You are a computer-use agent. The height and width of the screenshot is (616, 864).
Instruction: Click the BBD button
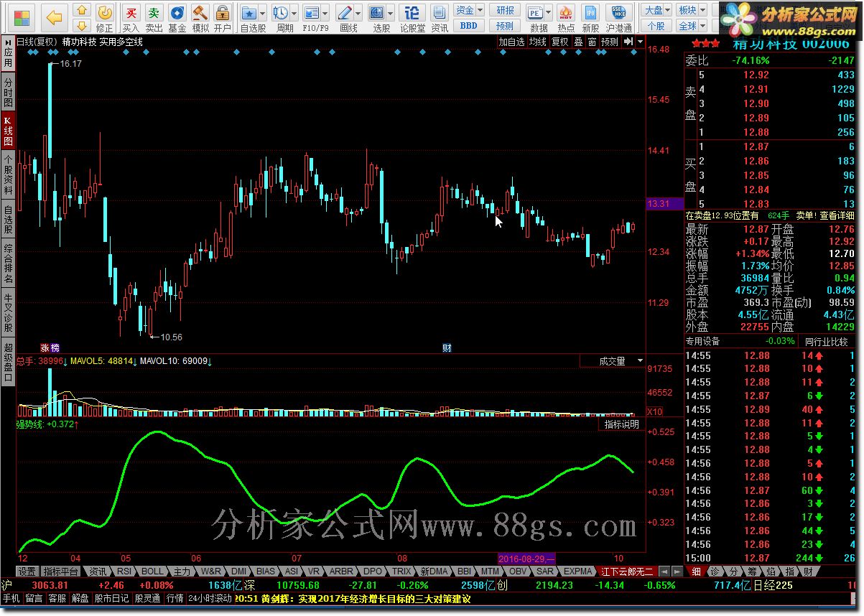pos(468,25)
